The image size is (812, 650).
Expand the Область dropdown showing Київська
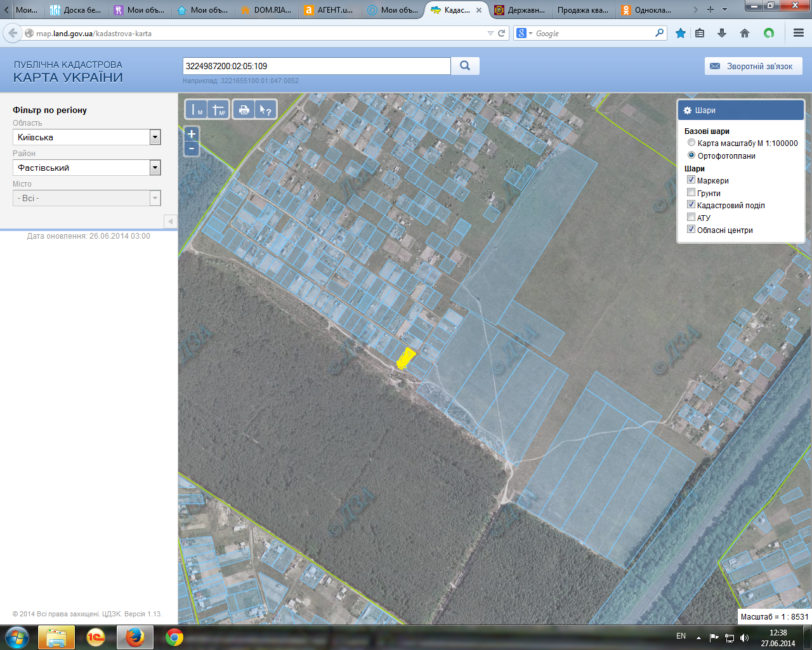(155, 137)
